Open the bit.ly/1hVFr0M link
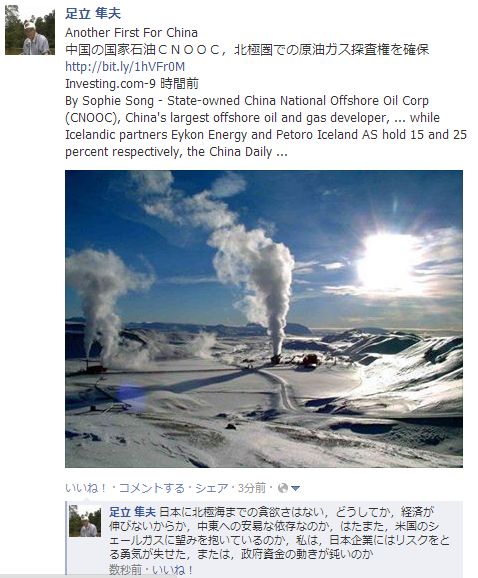Viewport: 478px width, 578px height. (125, 66)
